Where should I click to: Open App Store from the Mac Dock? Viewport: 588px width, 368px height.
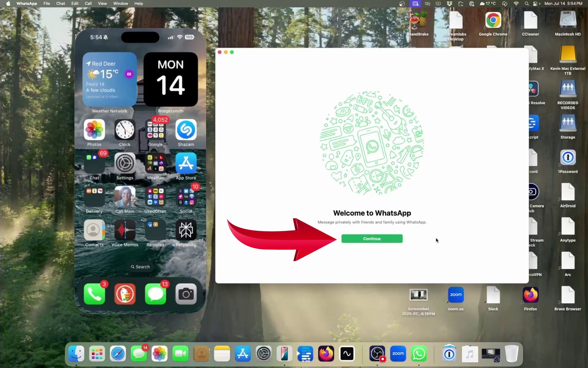point(243,354)
